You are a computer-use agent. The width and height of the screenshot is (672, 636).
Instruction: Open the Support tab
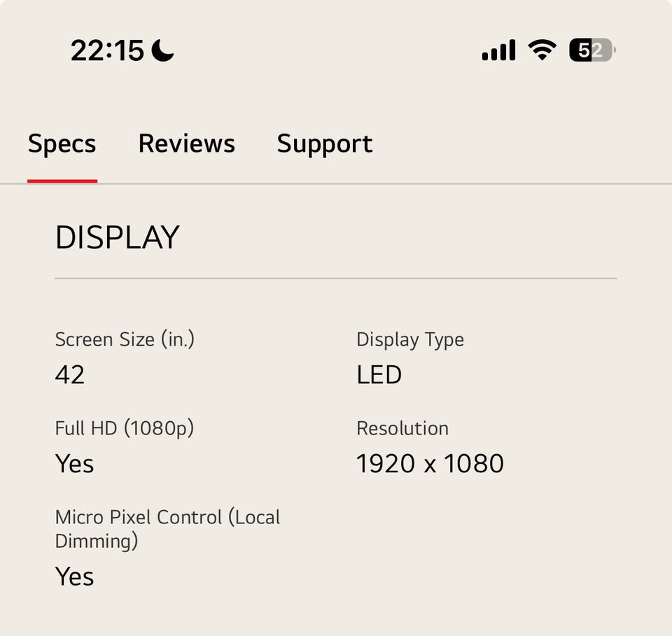(x=324, y=143)
